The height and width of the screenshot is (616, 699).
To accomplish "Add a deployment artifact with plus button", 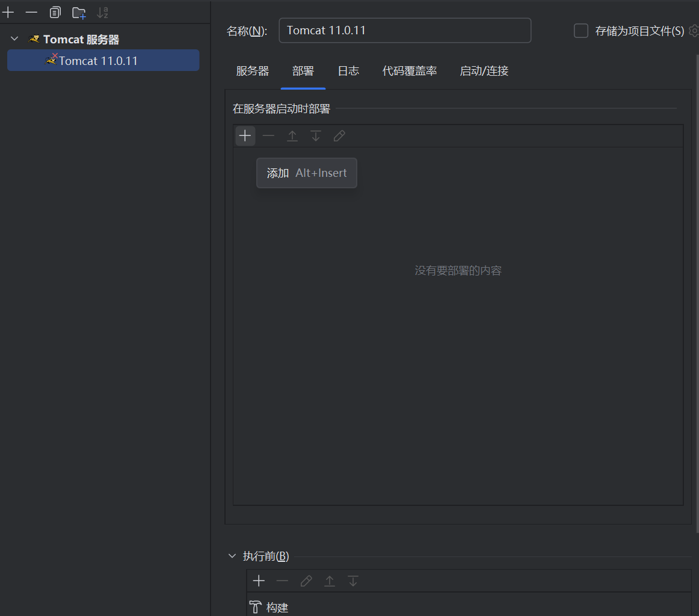I will point(245,136).
